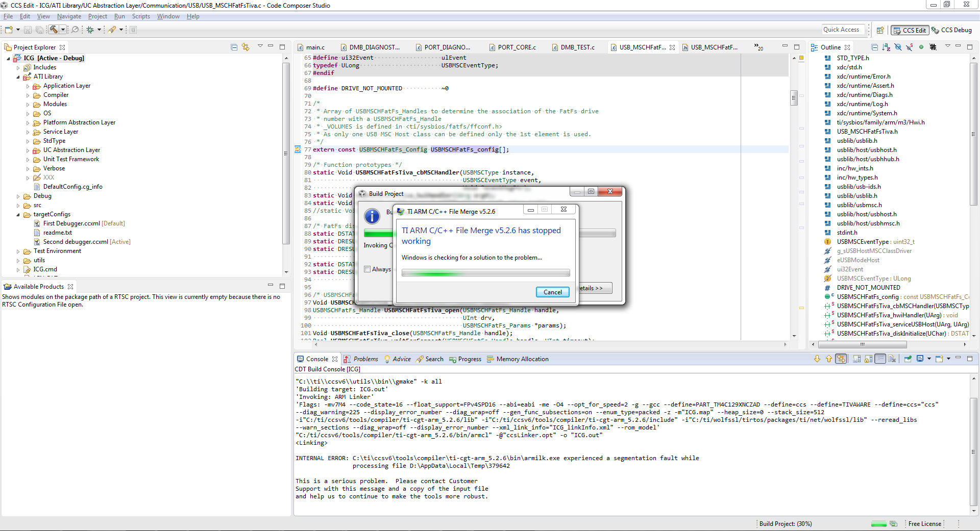The image size is (980, 531).
Task: Open the Project menu
Action: (97, 16)
